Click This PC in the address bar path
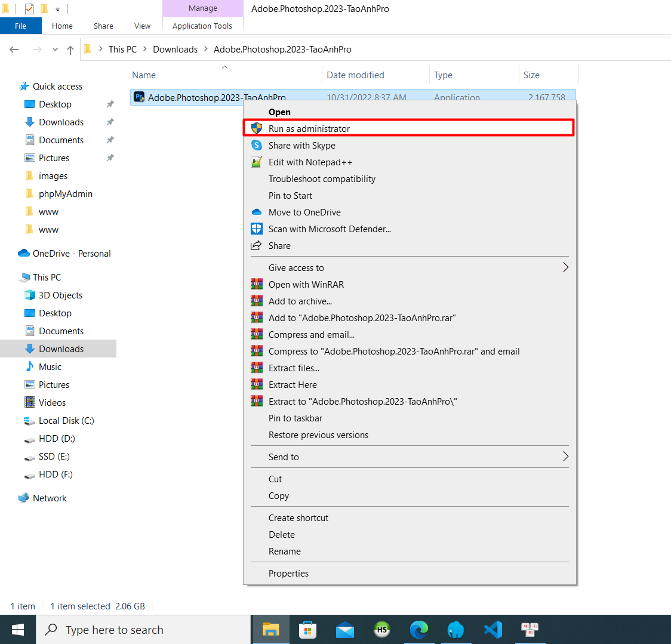This screenshot has width=671, height=644. point(122,49)
